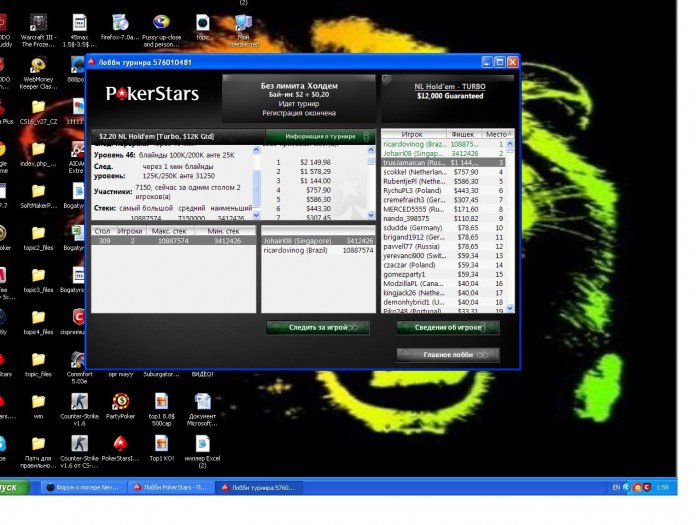Open the 45max 1.5$-3.5$ desktop file

pos(79,30)
